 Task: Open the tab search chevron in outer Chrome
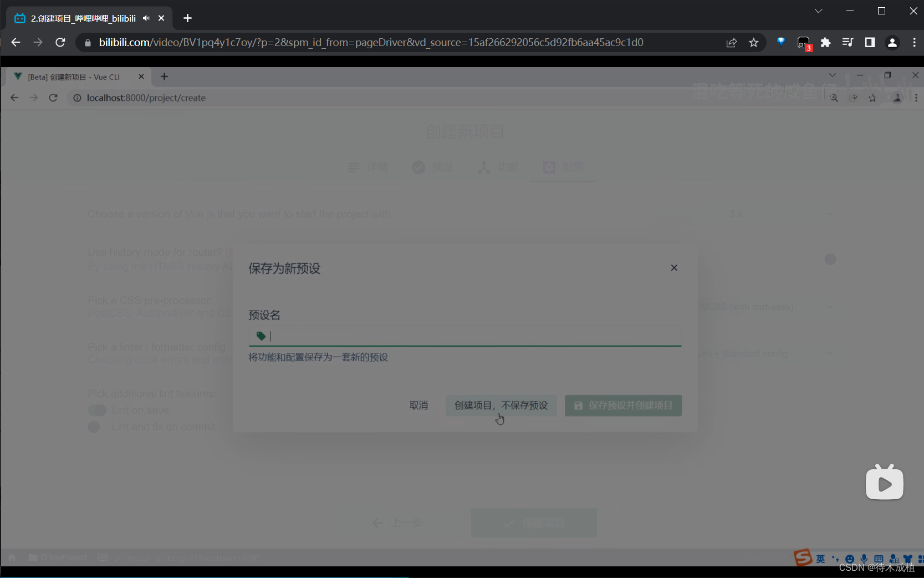[818, 11]
